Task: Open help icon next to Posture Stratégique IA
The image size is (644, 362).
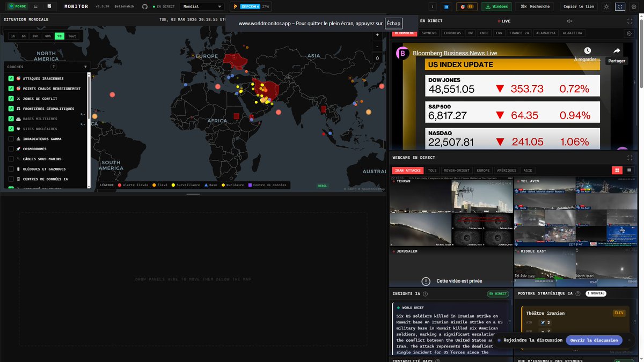Action: point(579,294)
